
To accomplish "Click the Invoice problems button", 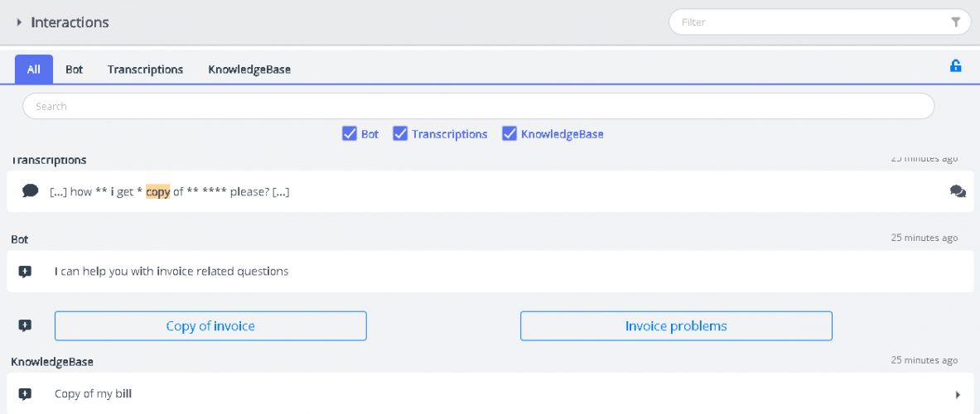I will [x=676, y=326].
